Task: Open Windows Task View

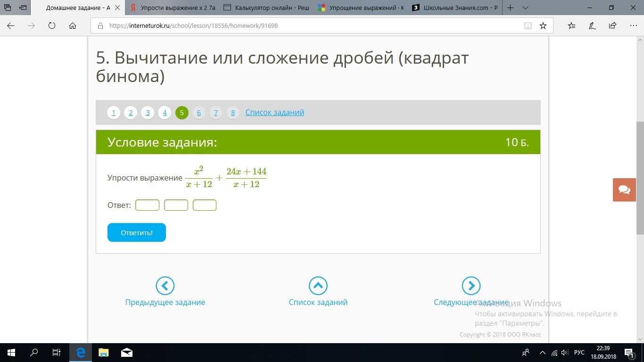Action: [56, 353]
